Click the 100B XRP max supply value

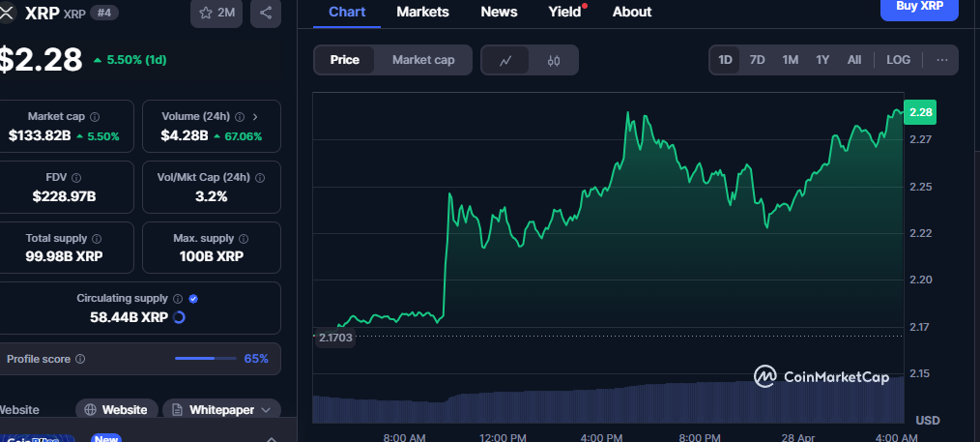pyautogui.click(x=212, y=256)
